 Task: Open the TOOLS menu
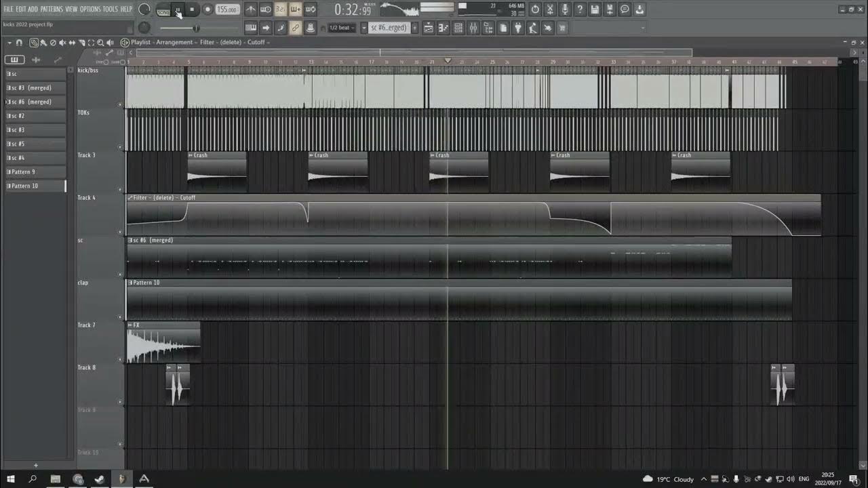[x=110, y=9]
